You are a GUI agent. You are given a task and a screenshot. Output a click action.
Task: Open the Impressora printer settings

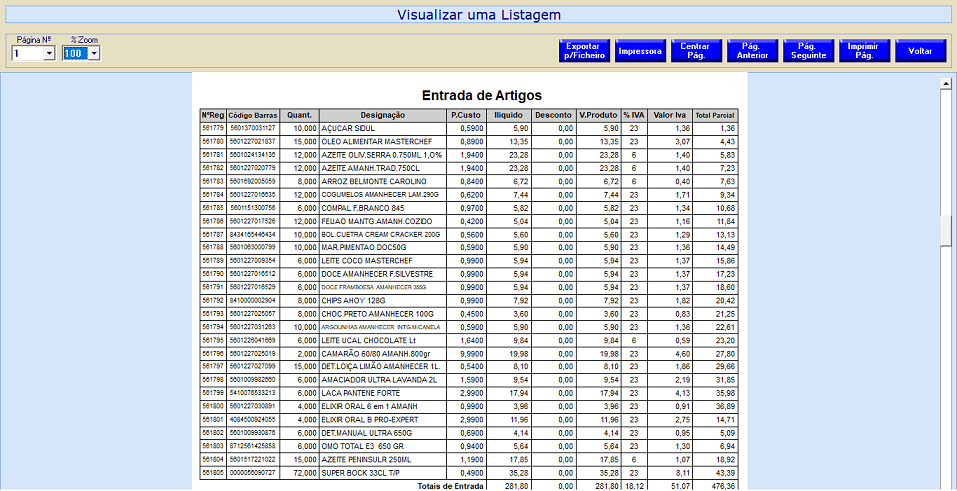click(x=640, y=51)
